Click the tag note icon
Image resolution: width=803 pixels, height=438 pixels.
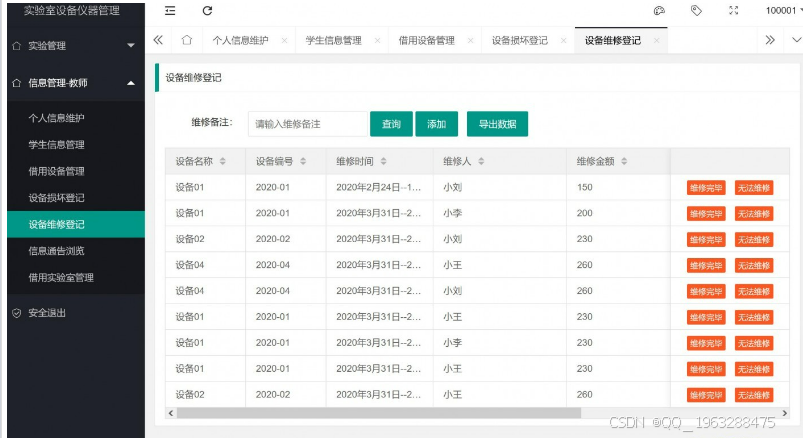coord(696,11)
